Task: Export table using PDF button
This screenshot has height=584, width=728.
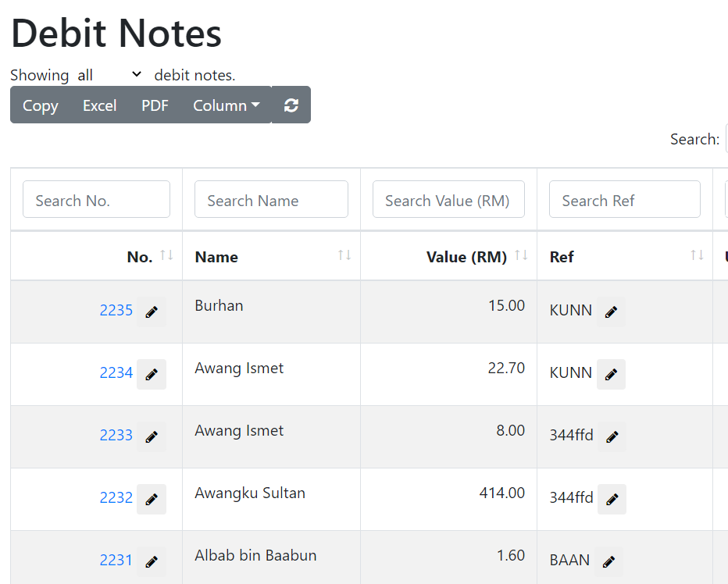Action: (155, 105)
